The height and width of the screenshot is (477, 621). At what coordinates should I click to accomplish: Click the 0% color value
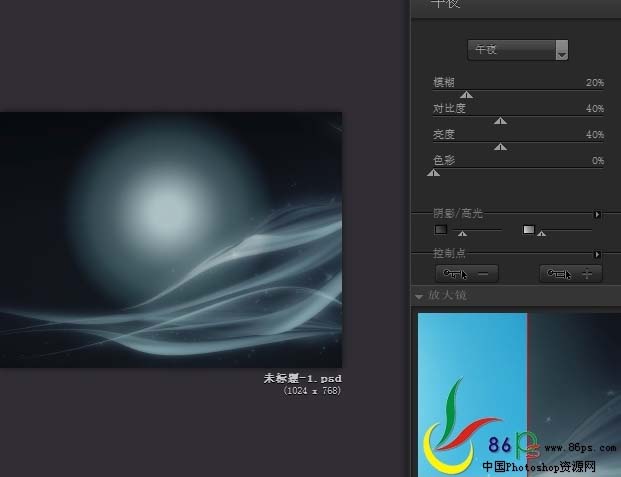pyautogui.click(x=597, y=160)
